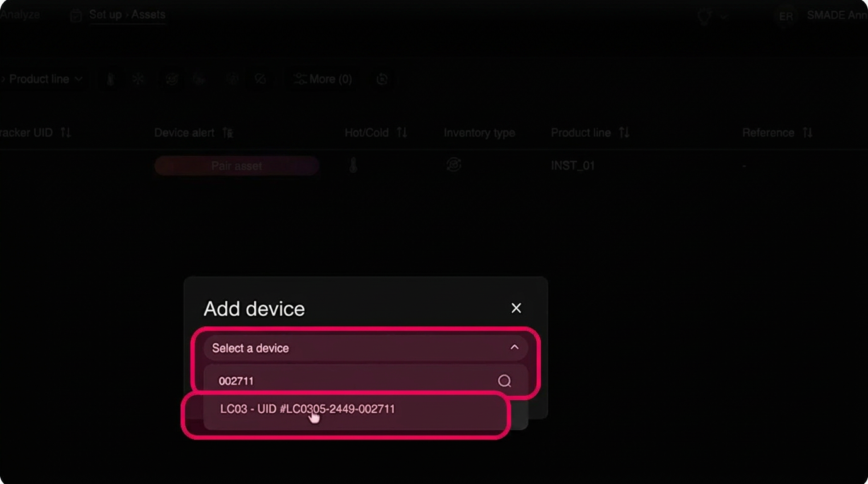Click the inventory type icon in INST_01 row
The height and width of the screenshot is (484, 868).
point(454,165)
